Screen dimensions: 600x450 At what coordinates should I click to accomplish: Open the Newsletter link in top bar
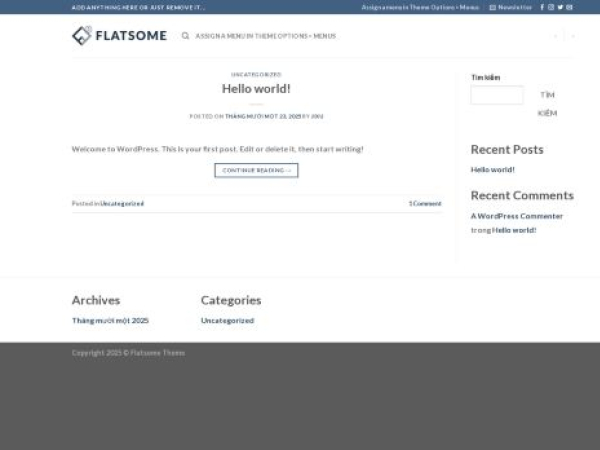click(x=511, y=7)
